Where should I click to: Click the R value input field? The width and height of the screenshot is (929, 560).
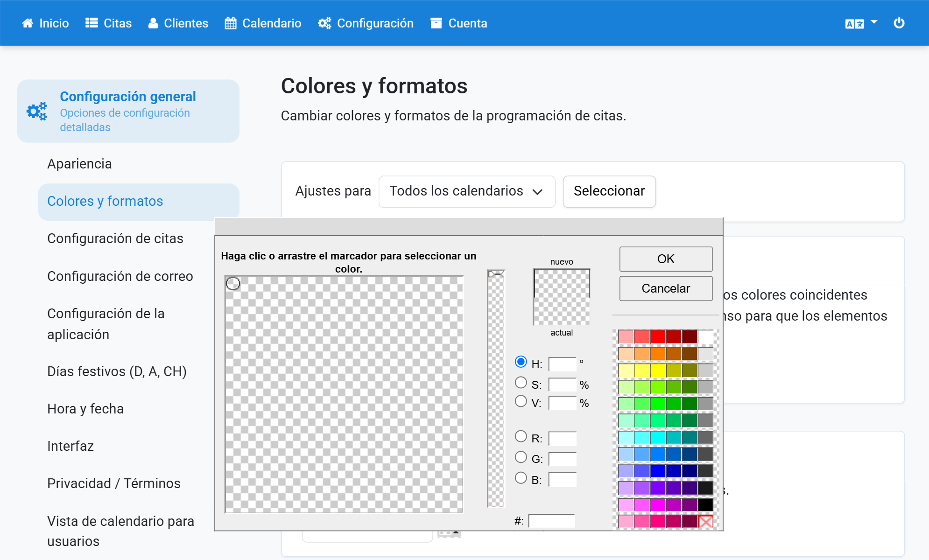pyautogui.click(x=563, y=439)
